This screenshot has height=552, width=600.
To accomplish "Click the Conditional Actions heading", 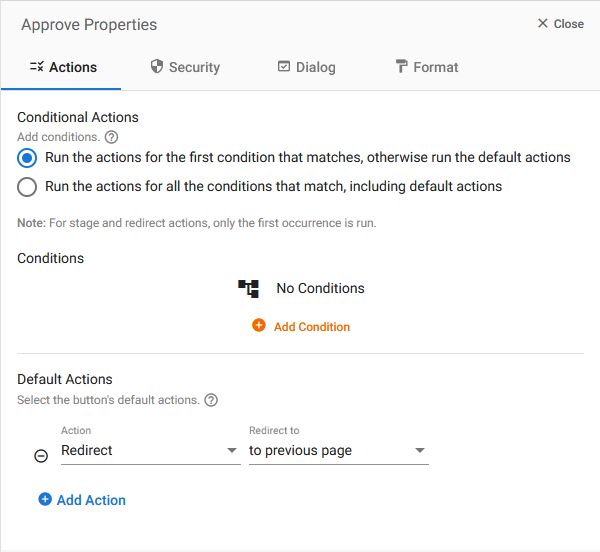I will 78,117.
